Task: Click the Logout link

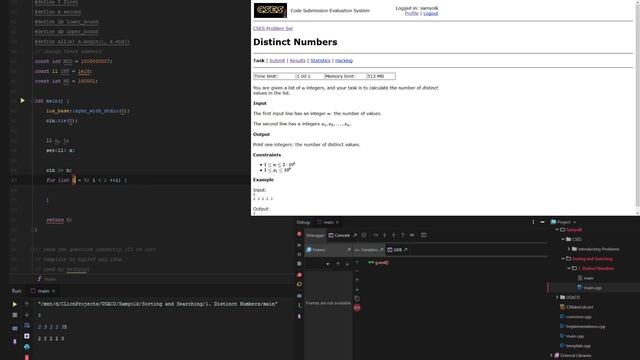Action: coord(431,13)
